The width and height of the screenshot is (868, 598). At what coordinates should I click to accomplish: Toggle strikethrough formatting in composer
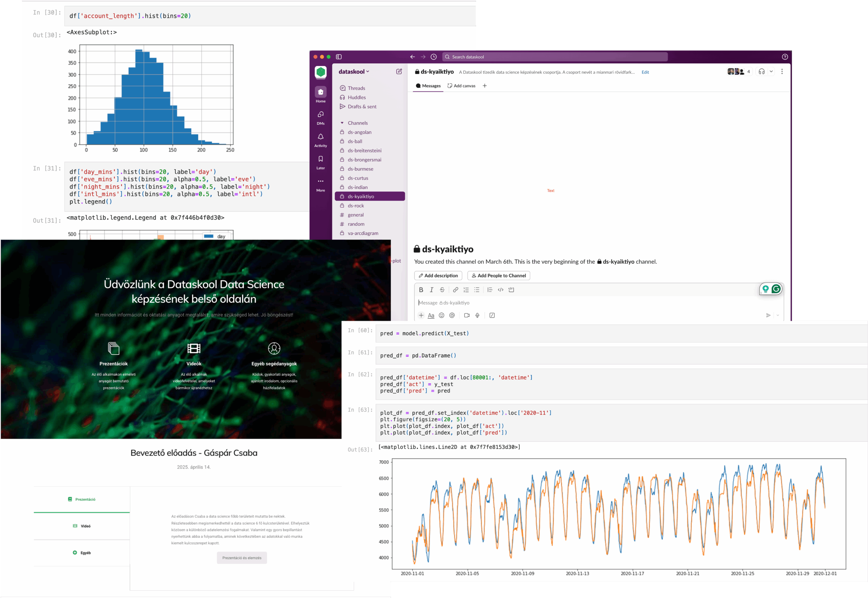tap(442, 290)
